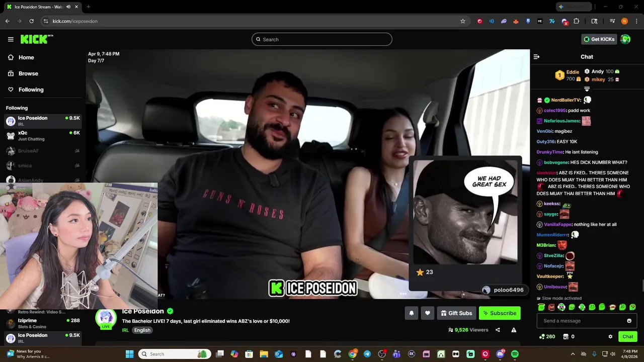Viewport: 644px width, 362px height.
Task: Click the IRL category link
Action: 125,330
